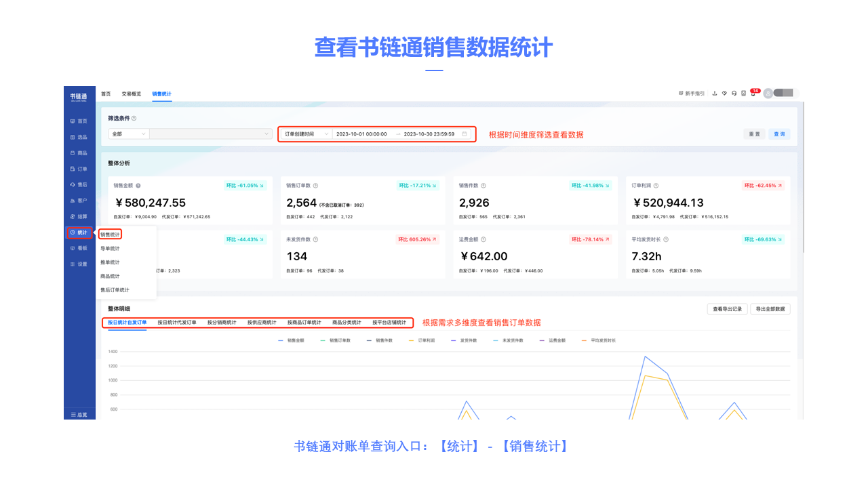
Task: Toggle 未发货件数 chart legend series
Action: click(509, 340)
